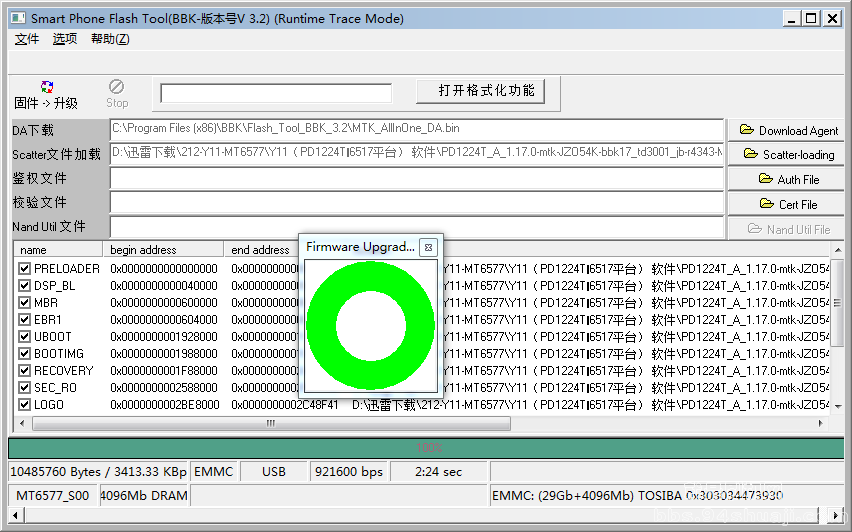
Task: Click the green progress bar
Action: pyautogui.click(x=425, y=448)
